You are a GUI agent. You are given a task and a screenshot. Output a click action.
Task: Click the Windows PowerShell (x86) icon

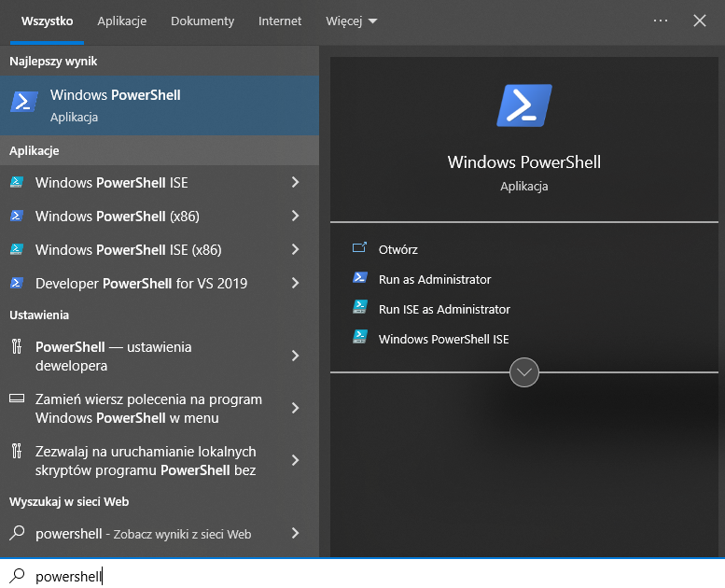click(17, 217)
